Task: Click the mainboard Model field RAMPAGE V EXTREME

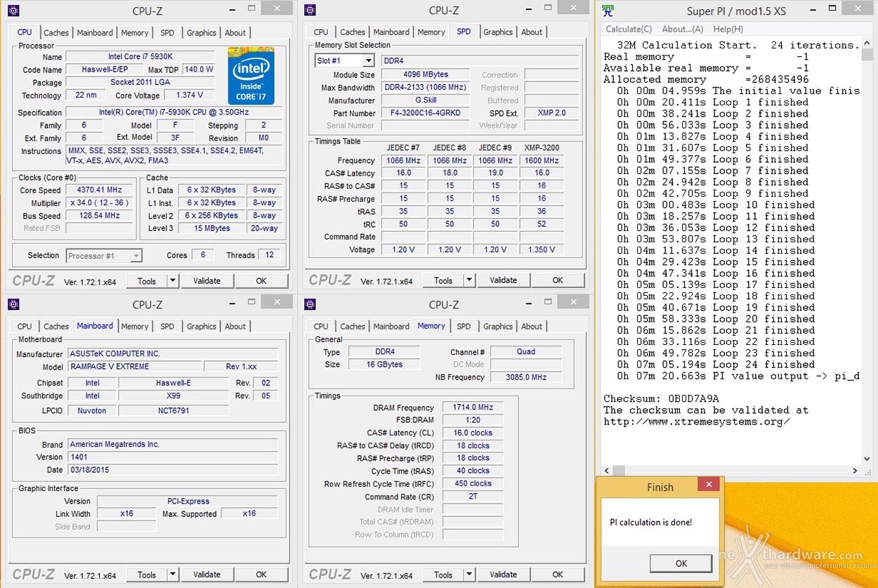Action: [133, 367]
